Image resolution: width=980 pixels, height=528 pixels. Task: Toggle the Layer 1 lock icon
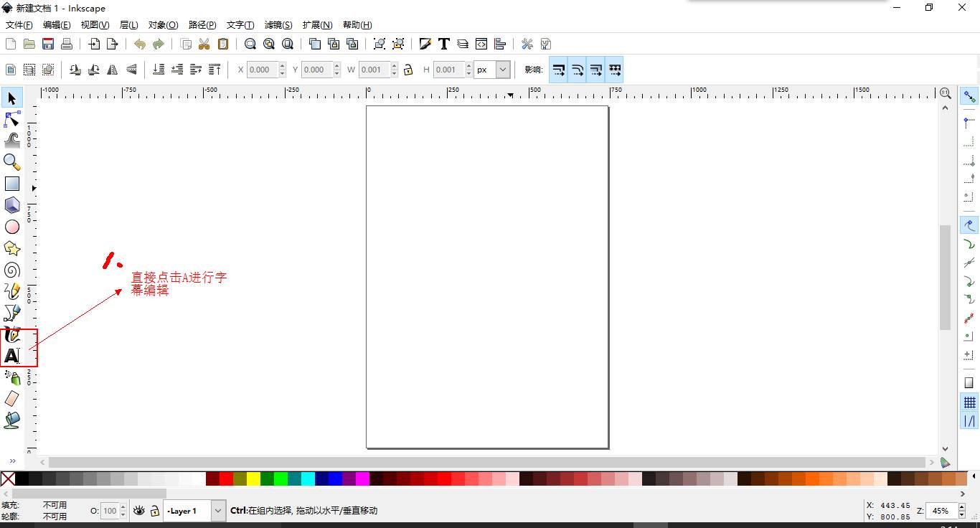[x=154, y=511]
